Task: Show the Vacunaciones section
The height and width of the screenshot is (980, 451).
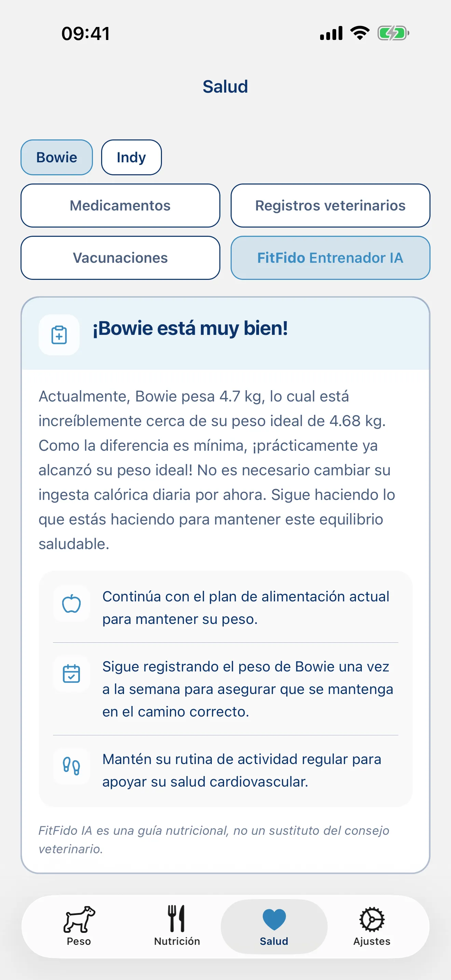Action: click(120, 258)
